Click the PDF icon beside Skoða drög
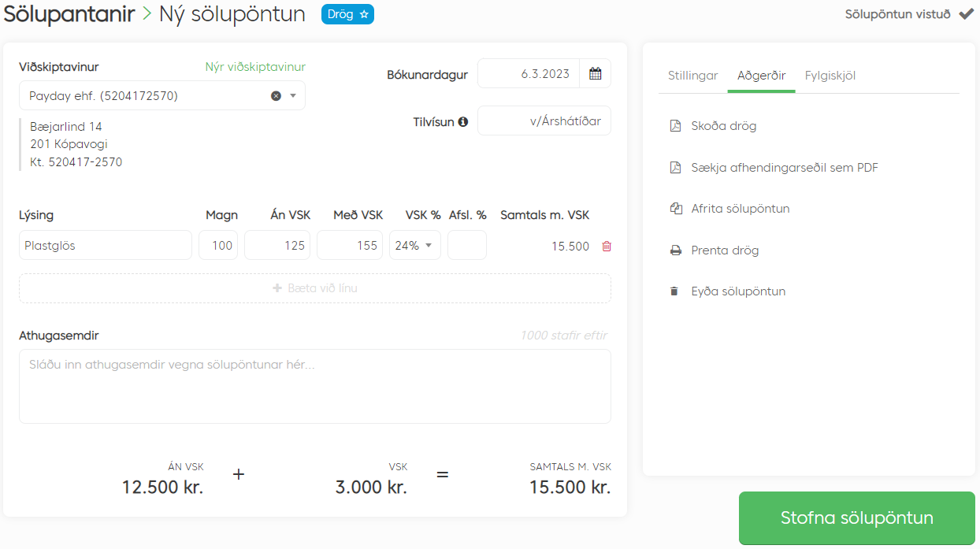Image resolution: width=980 pixels, height=549 pixels. 675,126
